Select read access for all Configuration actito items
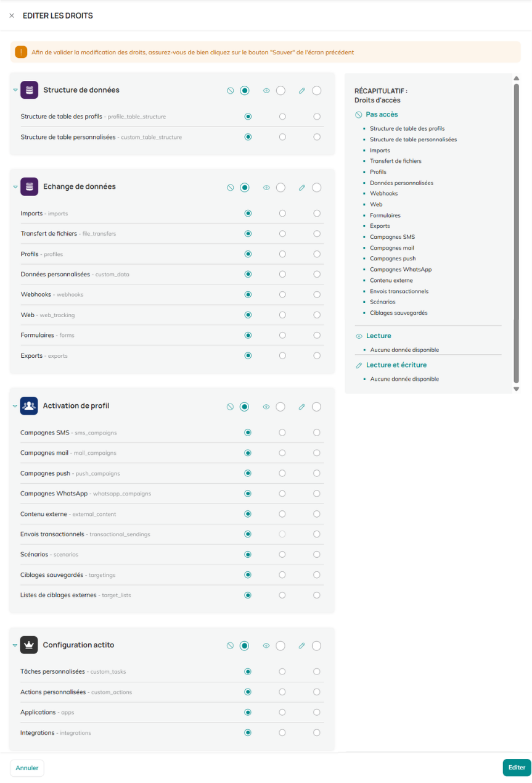Viewport: 532px width, 783px height. tap(280, 646)
